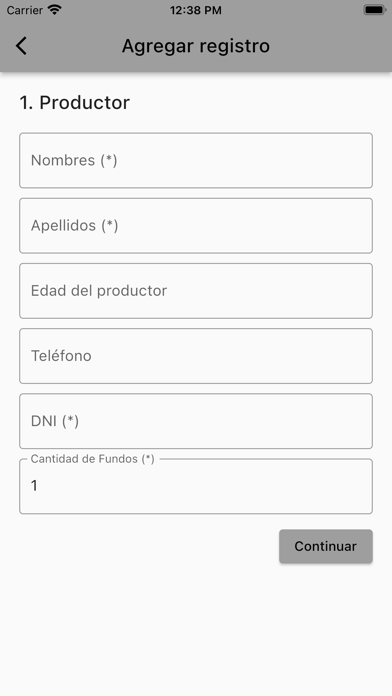Screen dimensions: 392x696
Task: Click empty area below Continuar button
Action: pos(196,630)
